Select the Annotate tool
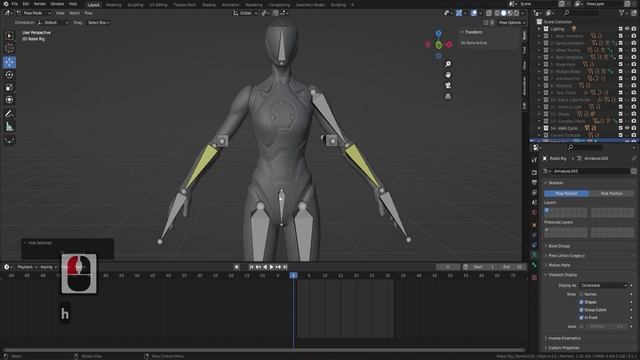The height and width of the screenshot is (360, 640). (9, 114)
